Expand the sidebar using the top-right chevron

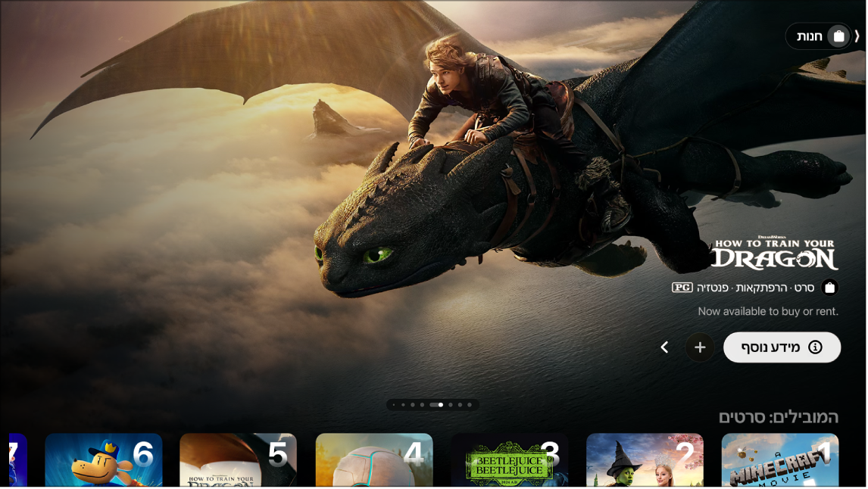tap(857, 36)
